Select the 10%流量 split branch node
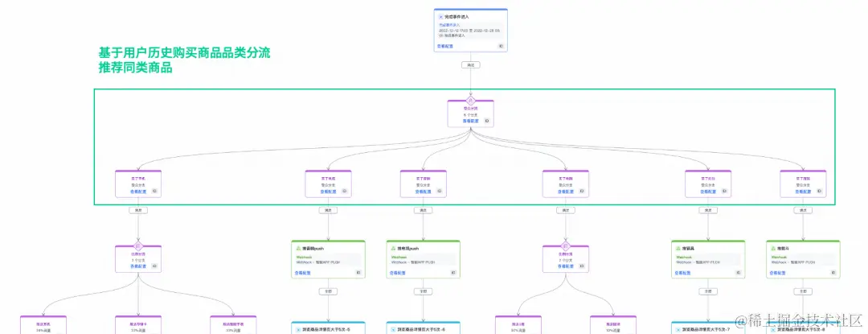This screenshot has width=868, height=334. (x=612, y=325)
